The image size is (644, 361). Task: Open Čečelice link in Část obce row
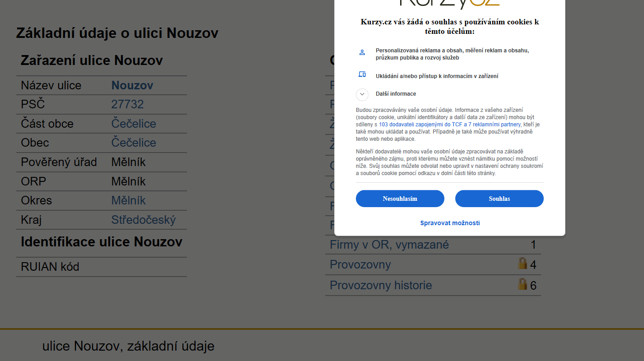pos(134,124)
